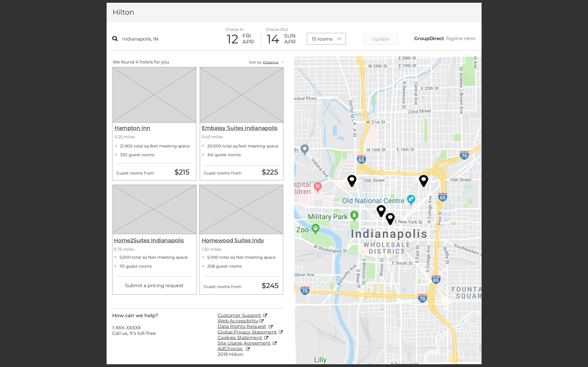This screenshot has height=367, width=588.
Task: Open the 15 rooms dropdown
Action: click(x=326, y=39)
